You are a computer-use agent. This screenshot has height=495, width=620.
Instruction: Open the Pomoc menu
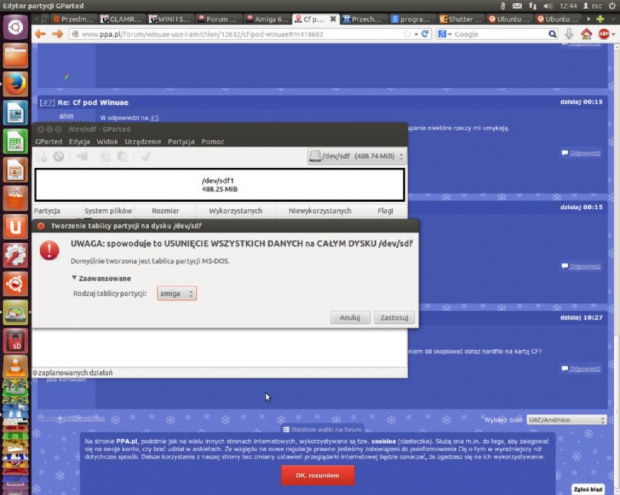(x=212, y=142)
